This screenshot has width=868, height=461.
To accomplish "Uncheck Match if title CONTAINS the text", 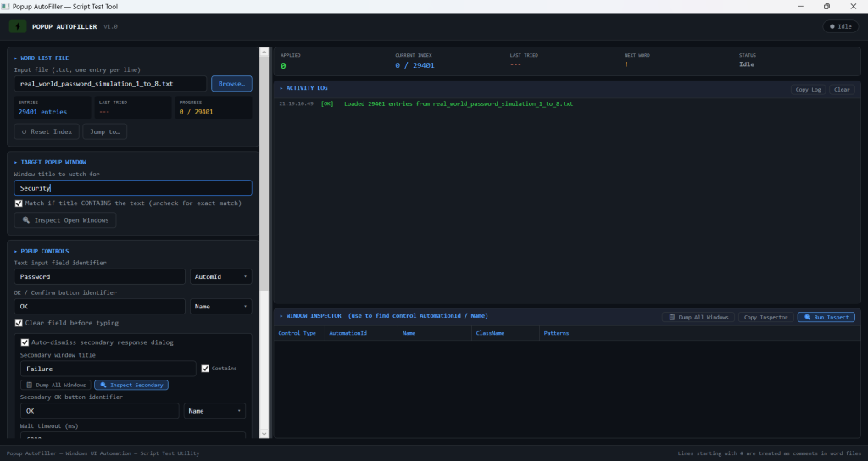I will point(19,203).
